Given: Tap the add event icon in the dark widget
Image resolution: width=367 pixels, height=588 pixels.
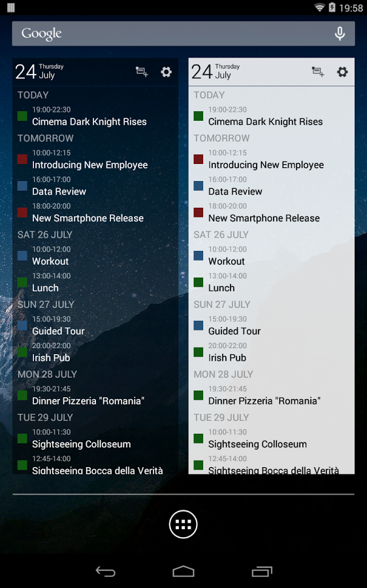Looking at the screenshot, I should click(x=142, y=72).
